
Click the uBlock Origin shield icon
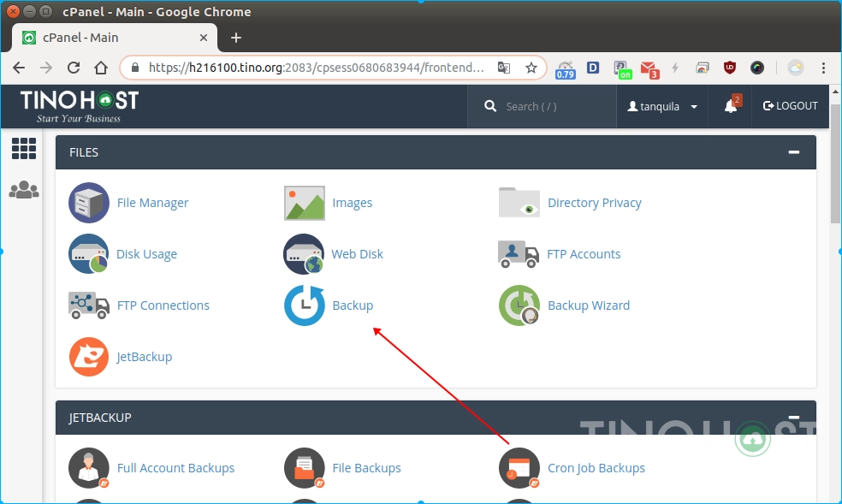coord(730,68)
